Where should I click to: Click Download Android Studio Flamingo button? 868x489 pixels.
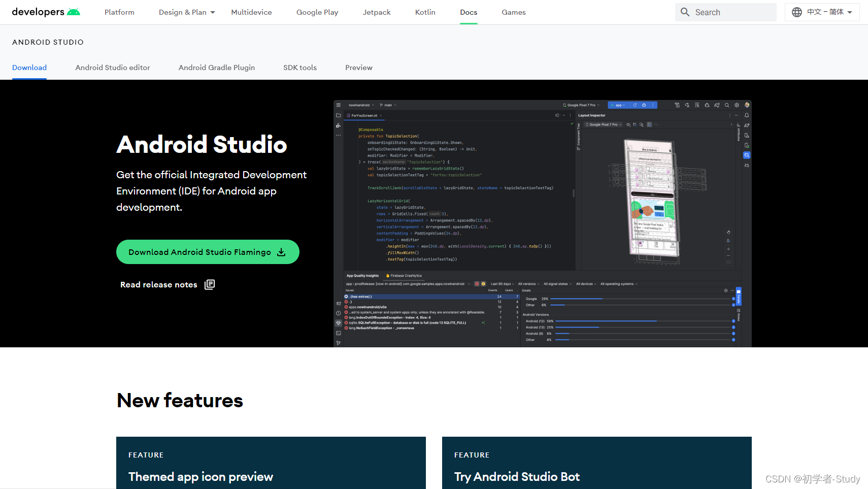tap(208, 252)
